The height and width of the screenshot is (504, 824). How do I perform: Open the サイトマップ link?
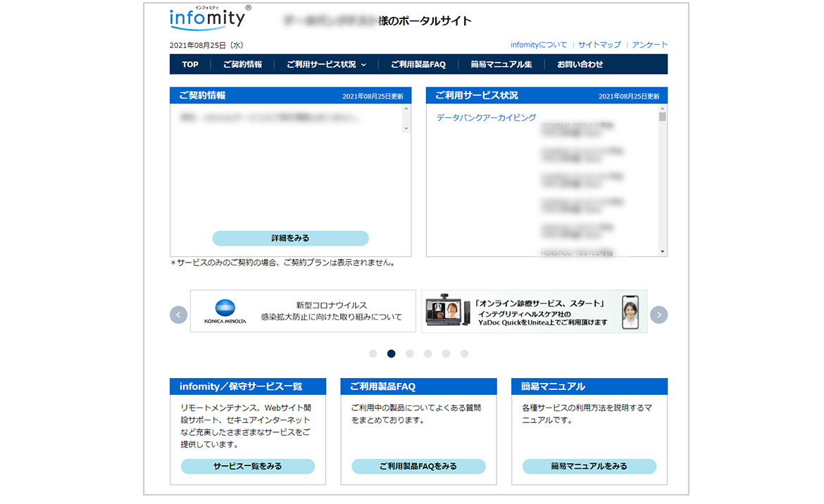599,44
